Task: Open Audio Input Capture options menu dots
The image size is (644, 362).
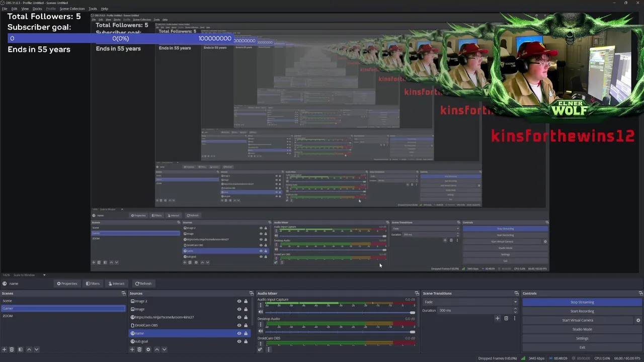Action: point(261,305)
